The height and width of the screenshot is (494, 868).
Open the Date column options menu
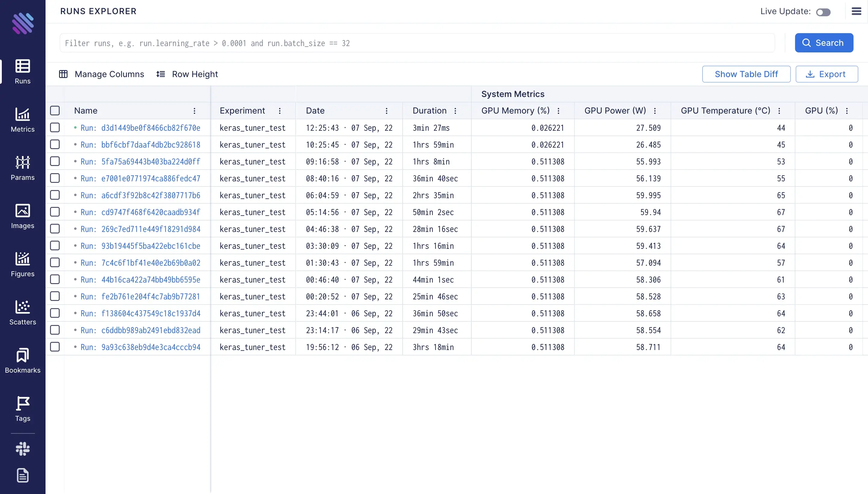coord(386,111)
